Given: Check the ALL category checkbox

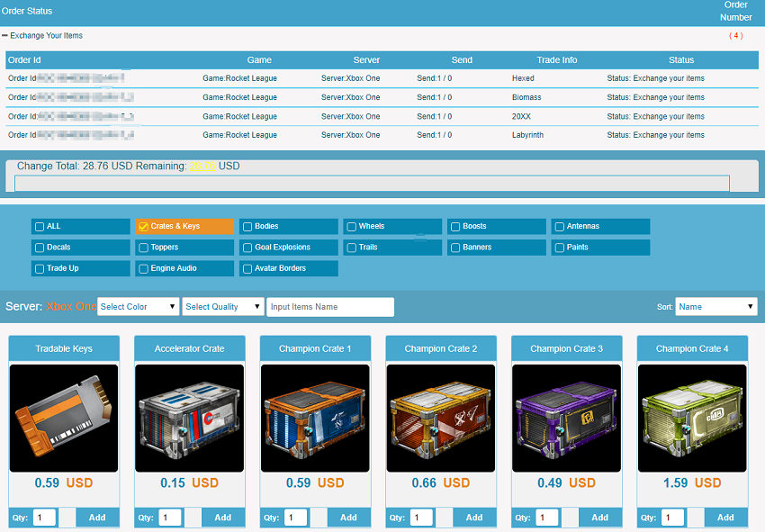Looking at the screenshot, I should pos(40,227).
